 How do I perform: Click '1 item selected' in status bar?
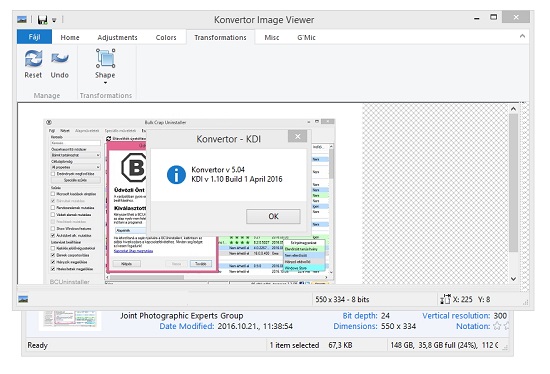point(294,345)
